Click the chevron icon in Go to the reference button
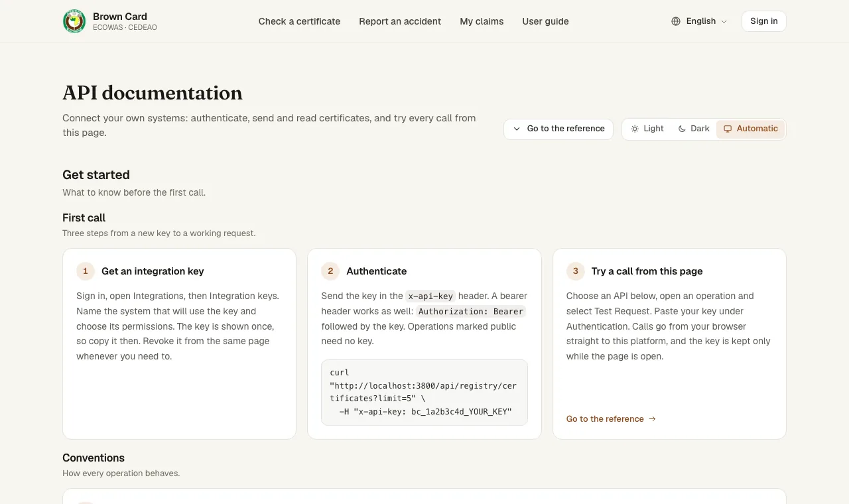 pyautogui.click(x=517, y=129)
